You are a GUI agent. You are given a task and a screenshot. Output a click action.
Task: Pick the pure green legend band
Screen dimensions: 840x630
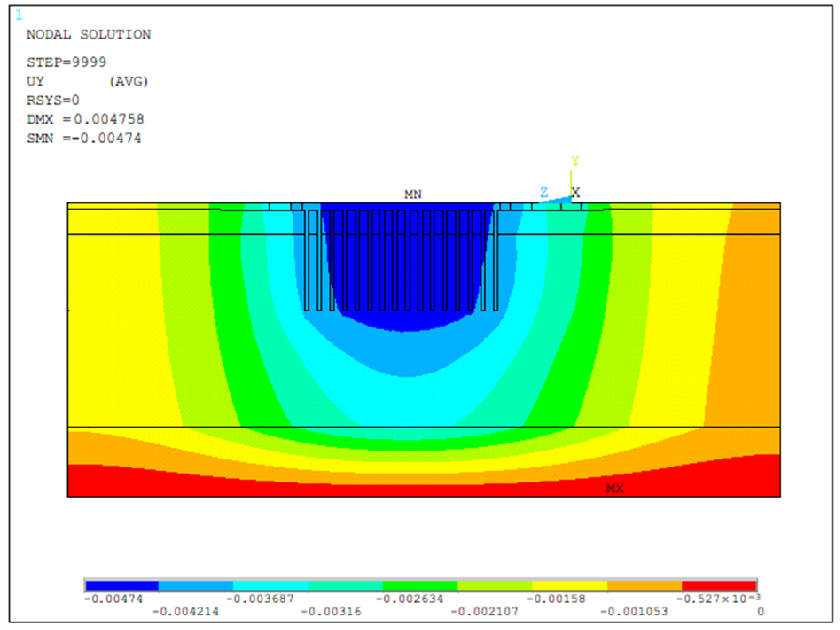[420, 586]
